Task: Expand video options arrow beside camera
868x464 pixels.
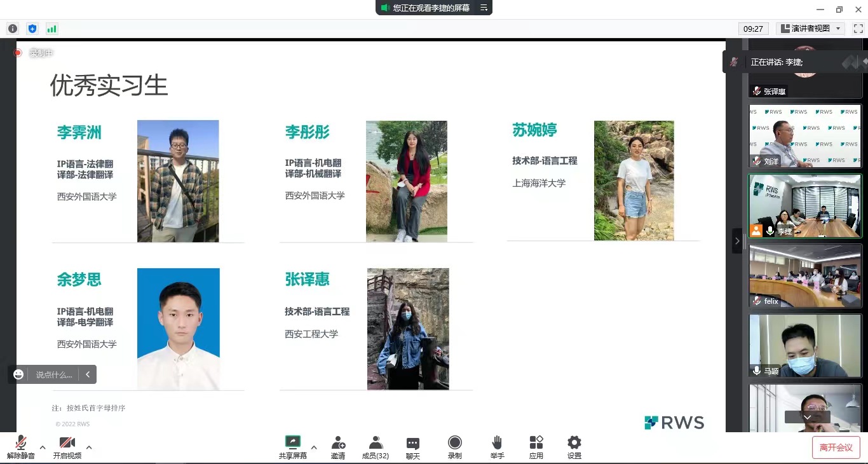Action: click(89, 447)
